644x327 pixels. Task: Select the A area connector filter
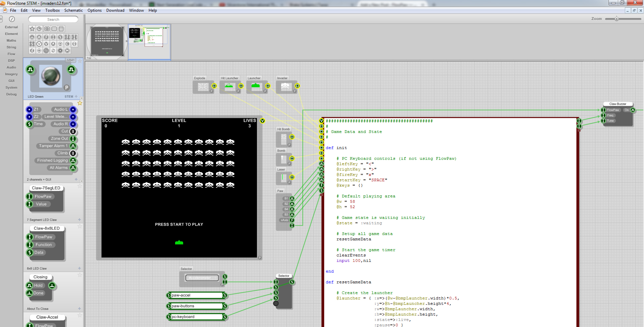click(53, 44)
